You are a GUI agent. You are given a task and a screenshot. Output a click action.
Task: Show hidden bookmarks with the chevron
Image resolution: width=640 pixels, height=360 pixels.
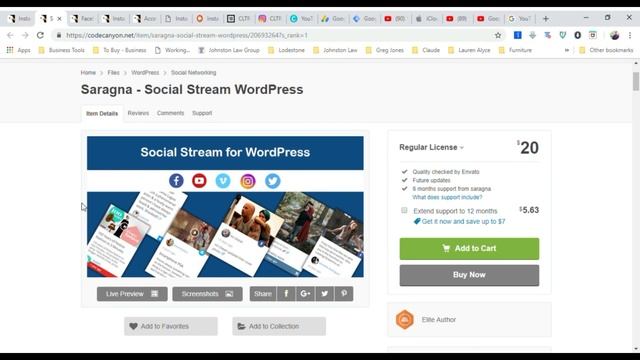click(x=567, y=50)
